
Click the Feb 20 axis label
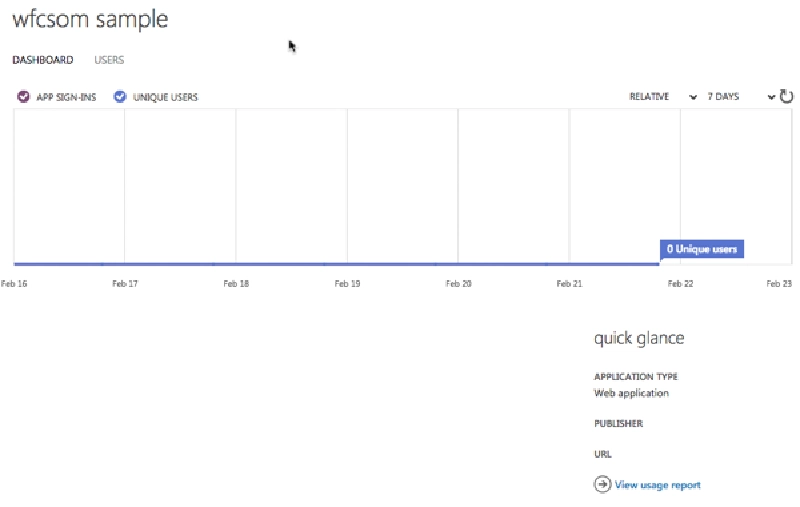tap(458, 284)
